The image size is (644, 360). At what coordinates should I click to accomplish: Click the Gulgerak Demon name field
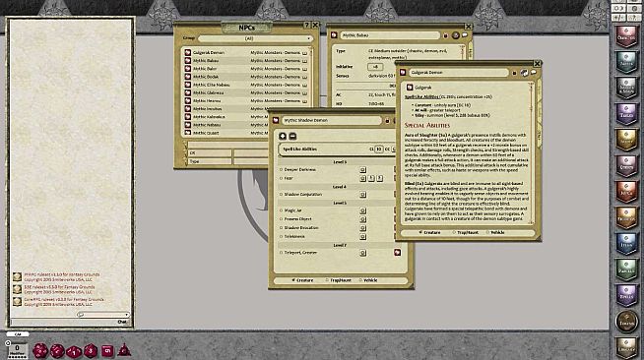point(458,73)
